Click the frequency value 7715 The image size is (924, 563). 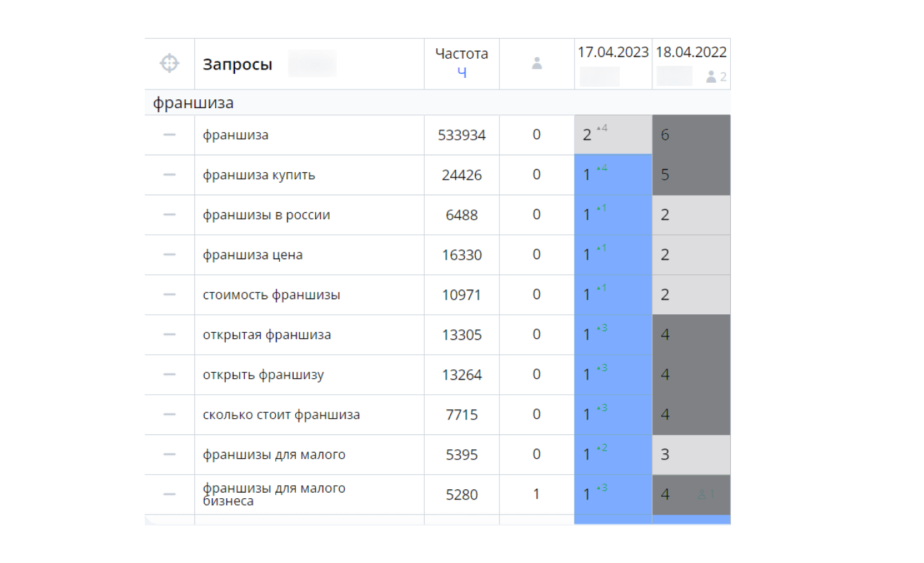[462, 415]
